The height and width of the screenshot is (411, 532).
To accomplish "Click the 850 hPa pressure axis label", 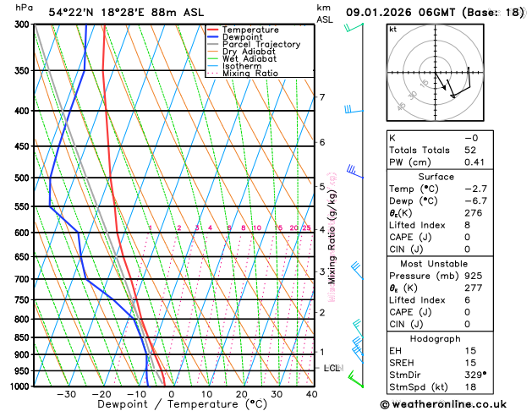I will 22,337.
